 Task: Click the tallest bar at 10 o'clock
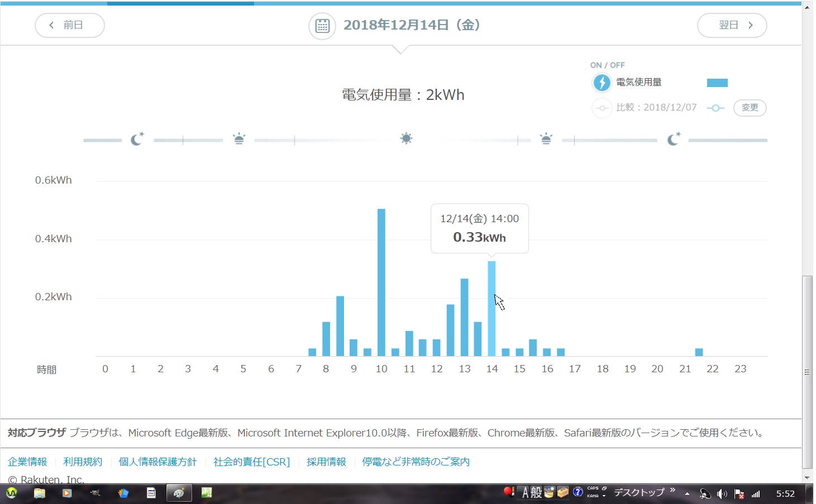click(x=381, y=282)
